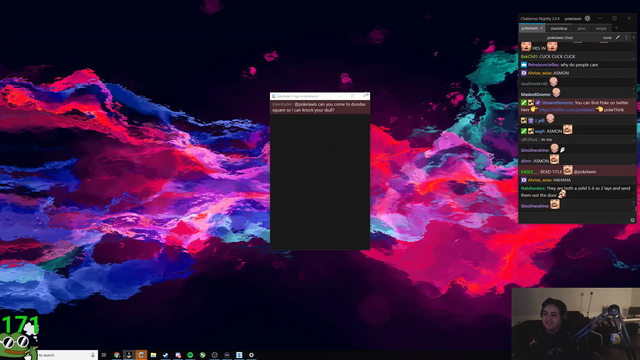Open Chatterino settings gear icon
This screenshot has width=640, height=360.
pos(587,18)
